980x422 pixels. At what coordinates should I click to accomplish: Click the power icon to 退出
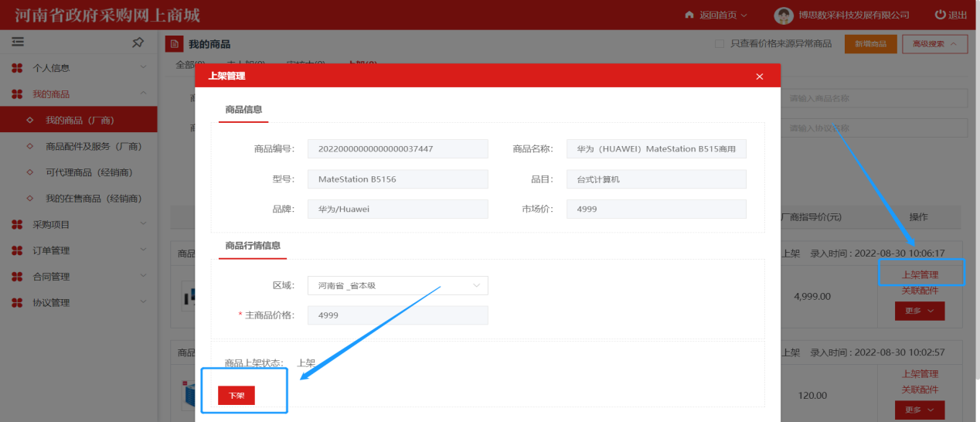(x=940, y=15)
